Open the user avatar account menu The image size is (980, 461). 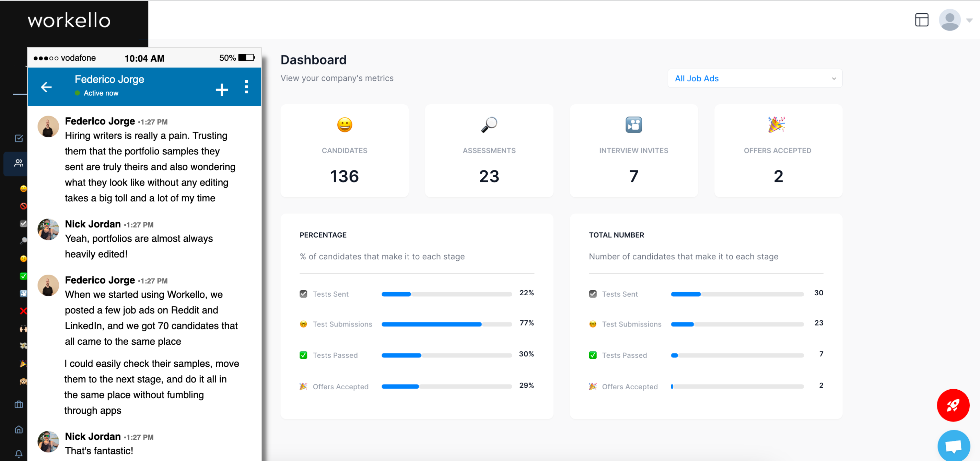point(949,20)
